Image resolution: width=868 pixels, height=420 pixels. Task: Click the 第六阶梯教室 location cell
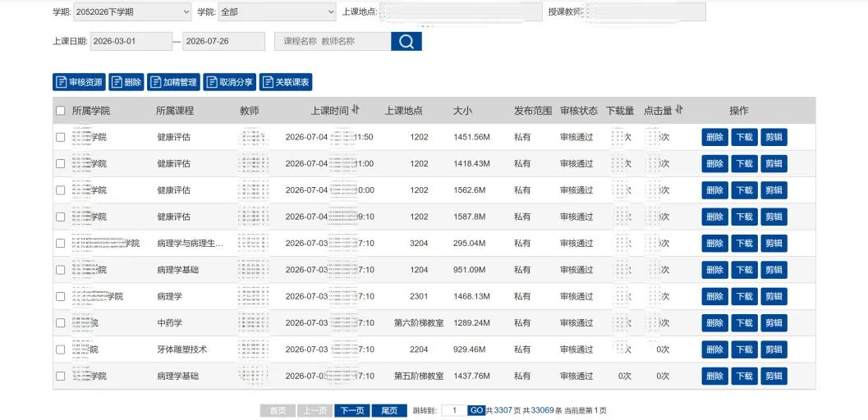pos(419,322)
